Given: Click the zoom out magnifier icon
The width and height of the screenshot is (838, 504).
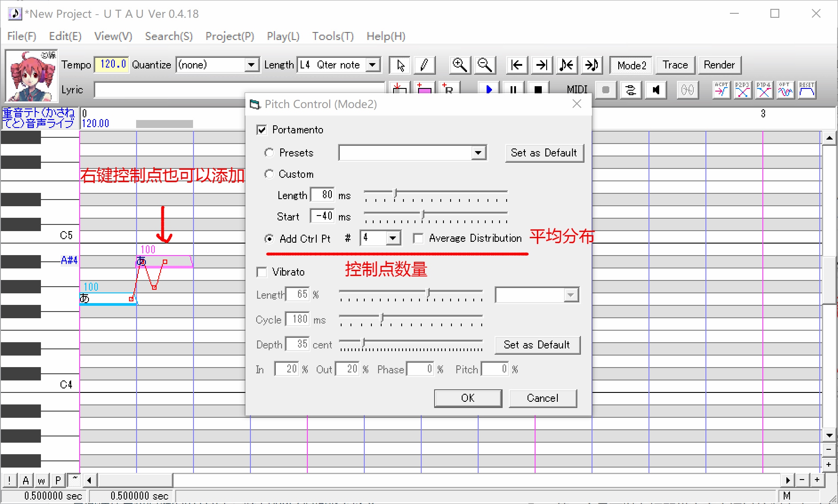Looking at the screenshot, I should pyautogui.click(x=484, y=65).
